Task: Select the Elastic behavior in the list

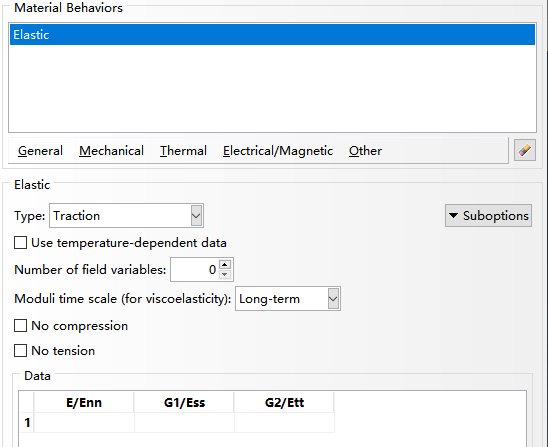Action: click(x=272, y=35)
